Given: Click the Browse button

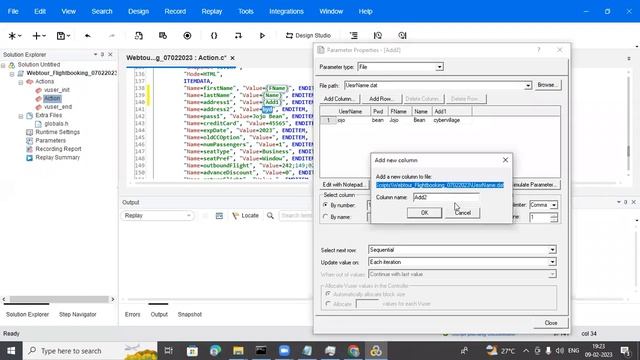Looking at the screenshot, I should pyautogui.click(x=547, y=85).
